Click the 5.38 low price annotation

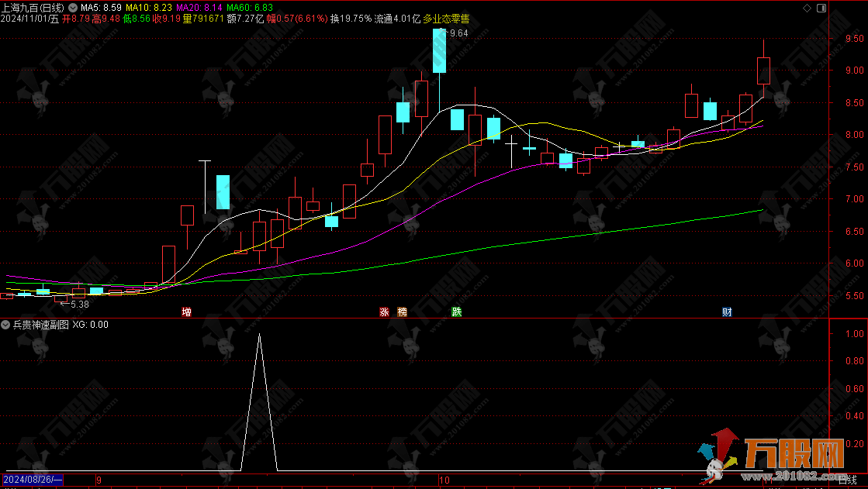(x=80, y=305)
